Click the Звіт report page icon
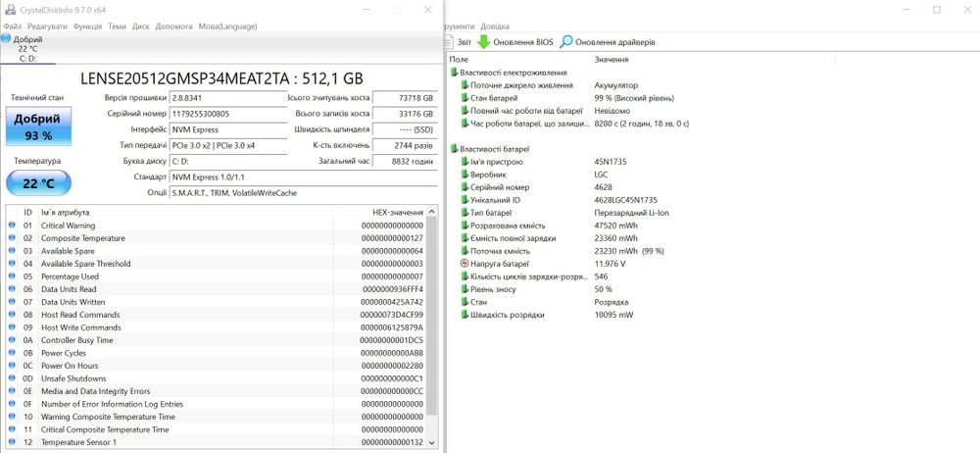The height and width of the screenshot is (453, 980). click(x=450, y=42)
